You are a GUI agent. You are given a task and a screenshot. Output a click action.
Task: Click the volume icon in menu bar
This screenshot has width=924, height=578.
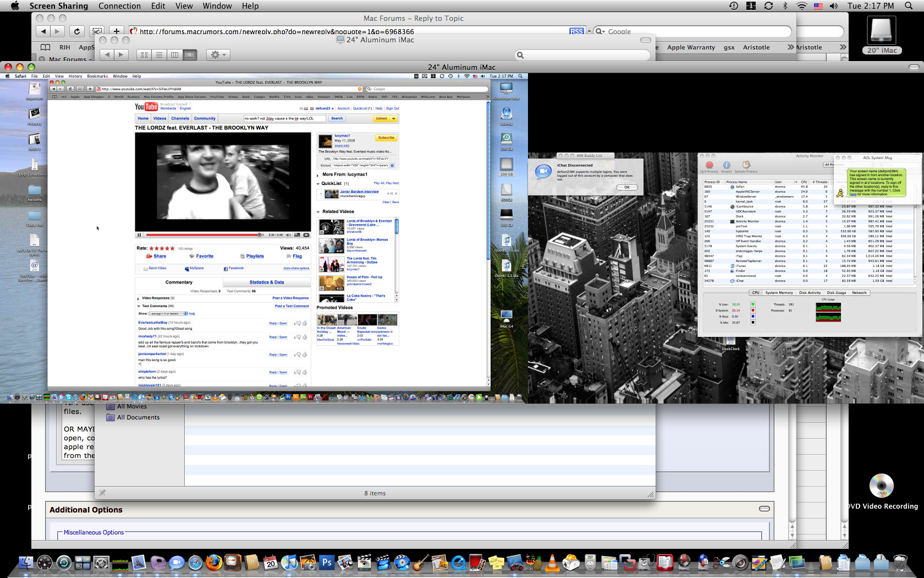(834, 6)
